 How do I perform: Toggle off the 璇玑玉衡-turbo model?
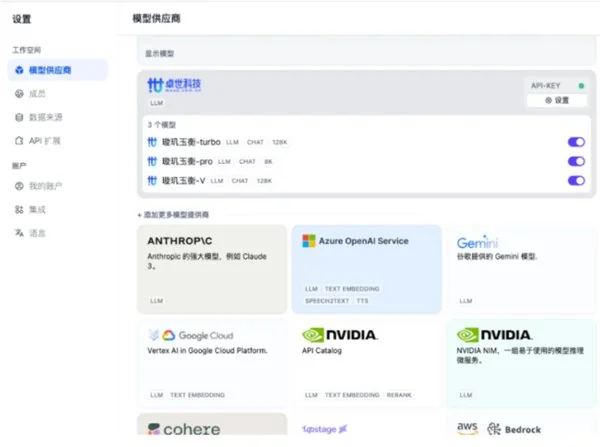pyautogui.click(x=576, y=142)
